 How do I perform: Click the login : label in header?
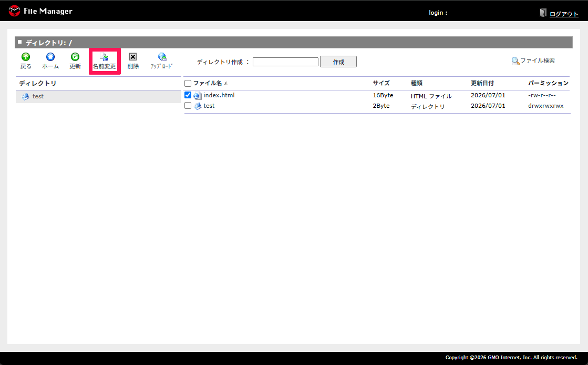438,13
